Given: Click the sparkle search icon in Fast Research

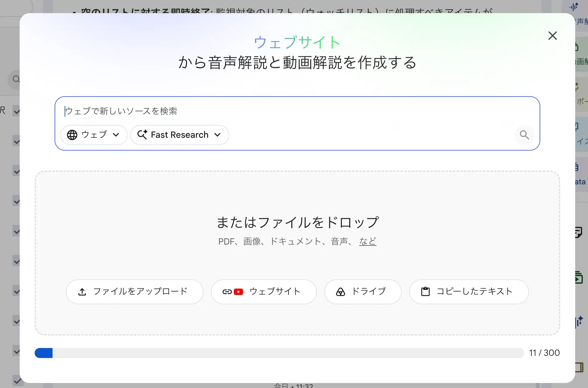Looking at the screenshot, I should point(142,135).
